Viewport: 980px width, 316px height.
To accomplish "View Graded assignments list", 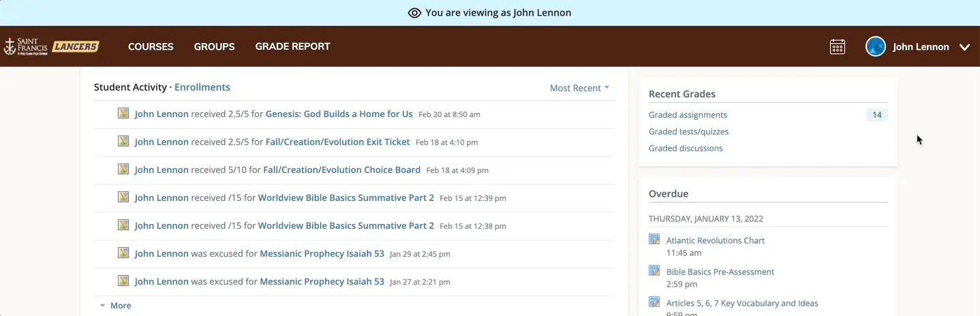I will (x=688, y=115).
